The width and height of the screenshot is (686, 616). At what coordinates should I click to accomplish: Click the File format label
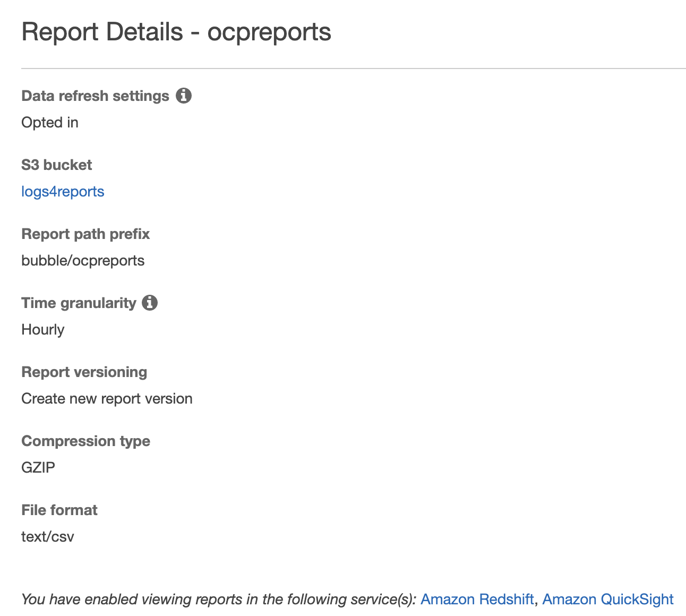[59, 510]
